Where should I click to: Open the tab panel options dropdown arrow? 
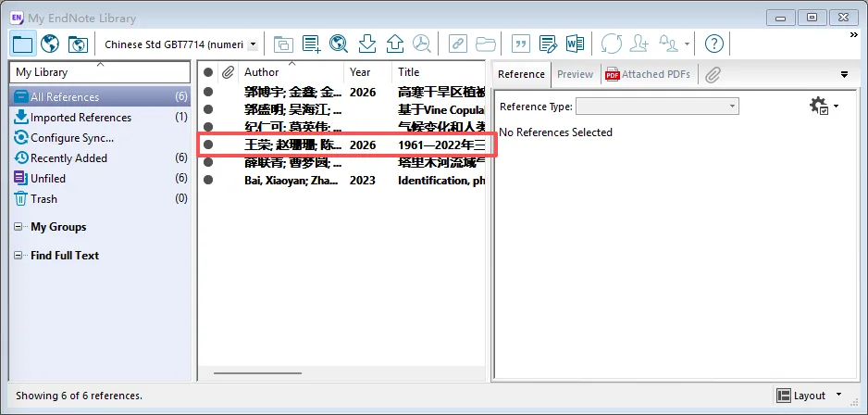844,74
